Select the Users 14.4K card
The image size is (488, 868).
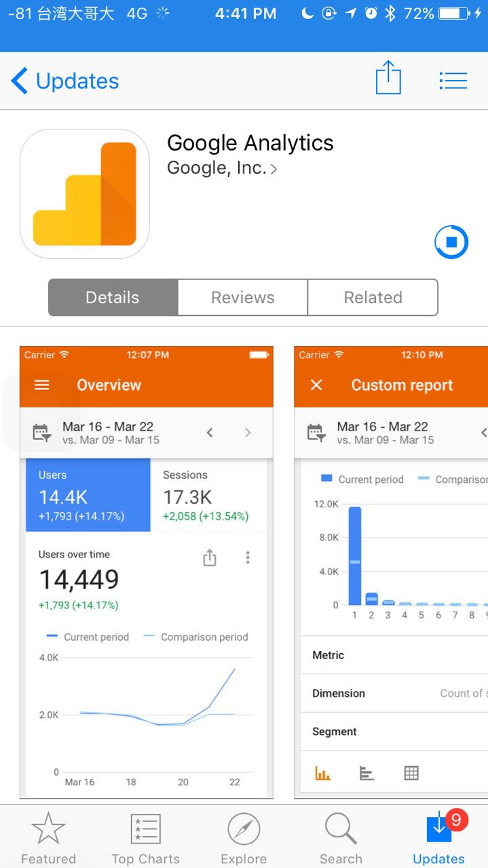point(88,495)
